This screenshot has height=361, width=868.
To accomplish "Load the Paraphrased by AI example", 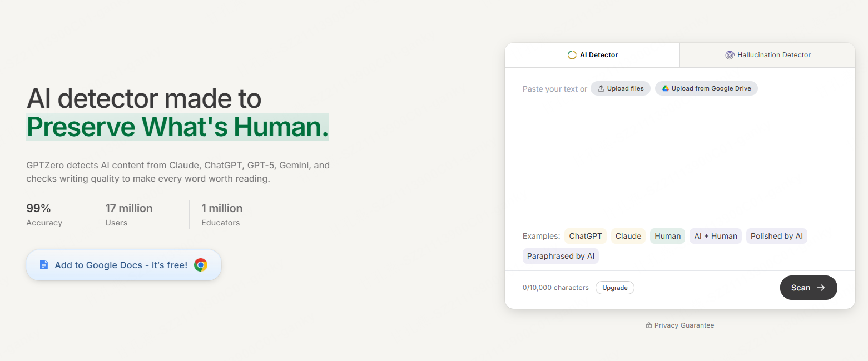I will tap(561, 256).
